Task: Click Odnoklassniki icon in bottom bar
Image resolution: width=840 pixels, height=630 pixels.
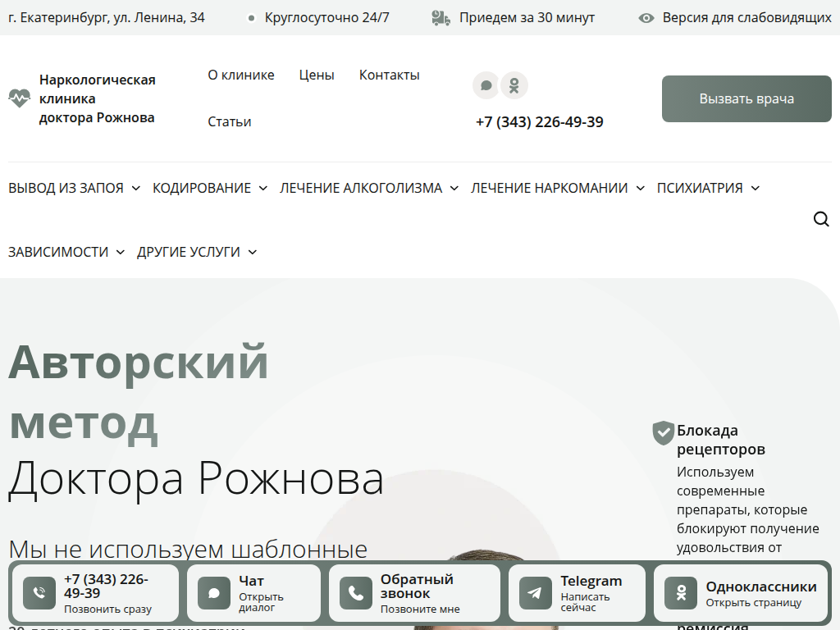Action: pyautogui.click(x=681, y=593)
